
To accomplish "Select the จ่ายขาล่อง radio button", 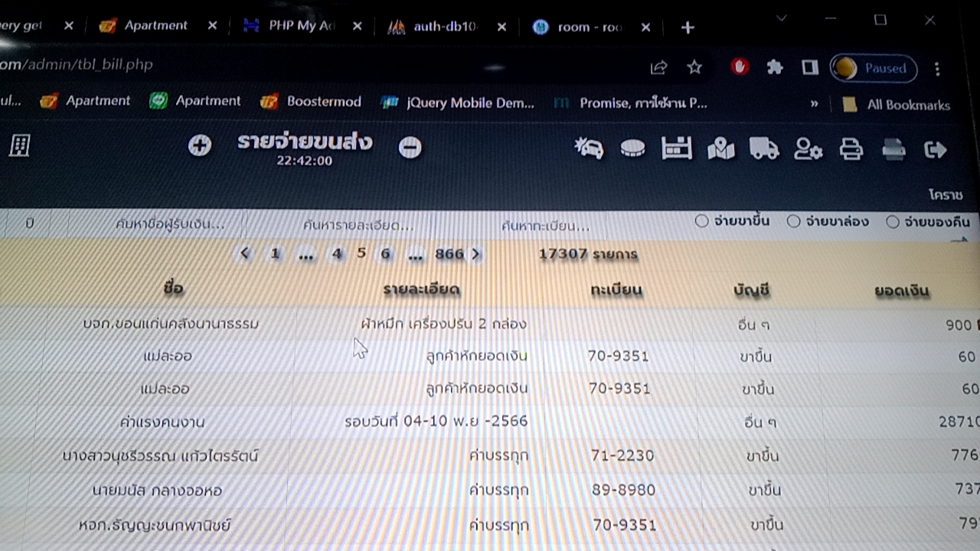I will pos(794,222).
